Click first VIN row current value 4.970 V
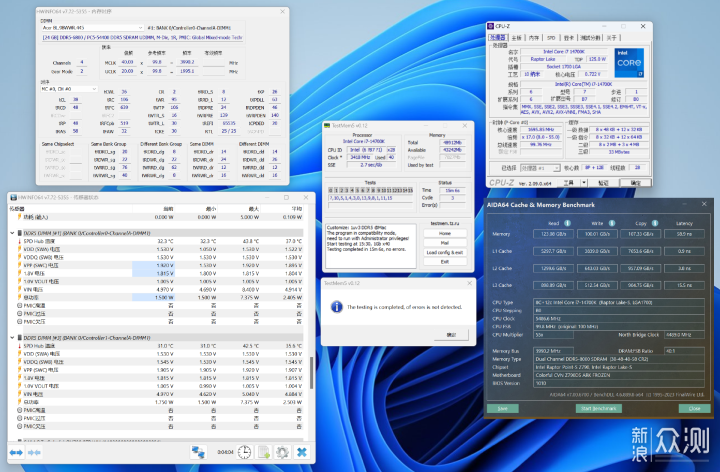Image resolution: width=720 pixels, height=472 pixels. [x=164, y=290]
